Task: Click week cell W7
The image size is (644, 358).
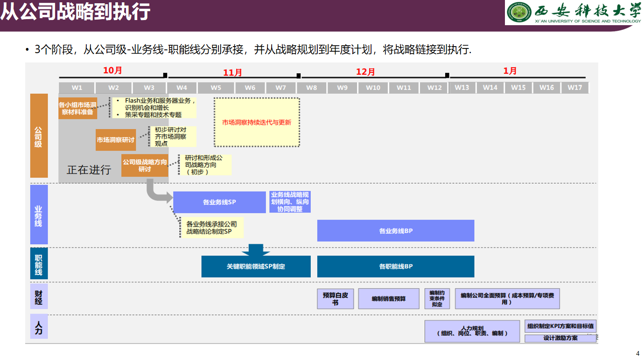Action: tap(280, 88)
